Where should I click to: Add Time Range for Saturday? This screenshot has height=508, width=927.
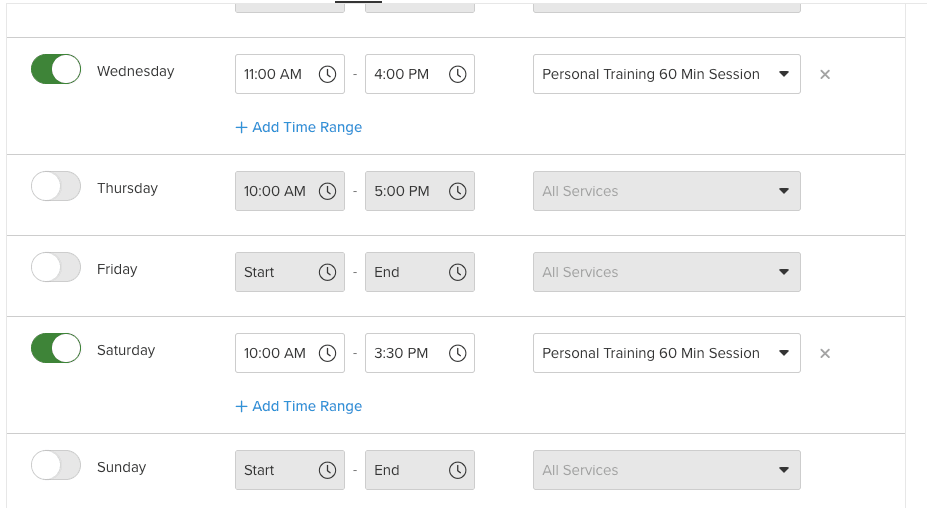point(299,406)
